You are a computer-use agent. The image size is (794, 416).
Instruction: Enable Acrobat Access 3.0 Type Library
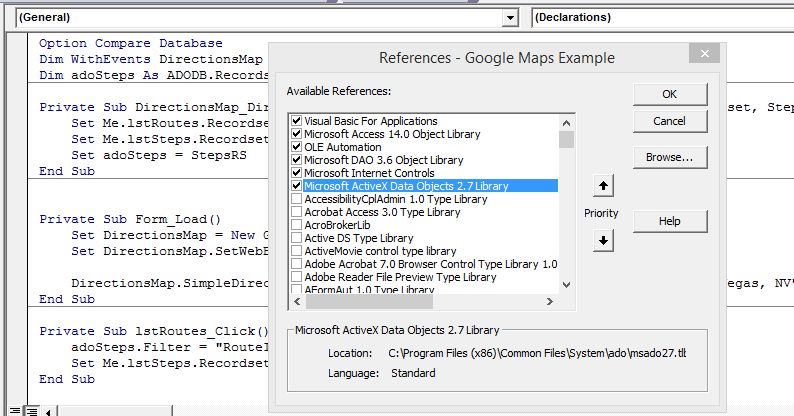pyautogui.click(x=295, y=212)
